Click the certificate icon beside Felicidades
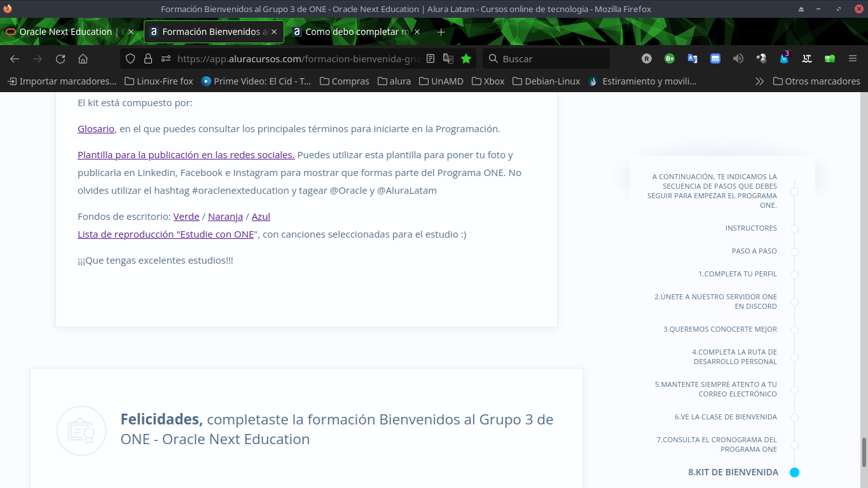The height and width of the screenshot is (488, 868). (81, 431)
